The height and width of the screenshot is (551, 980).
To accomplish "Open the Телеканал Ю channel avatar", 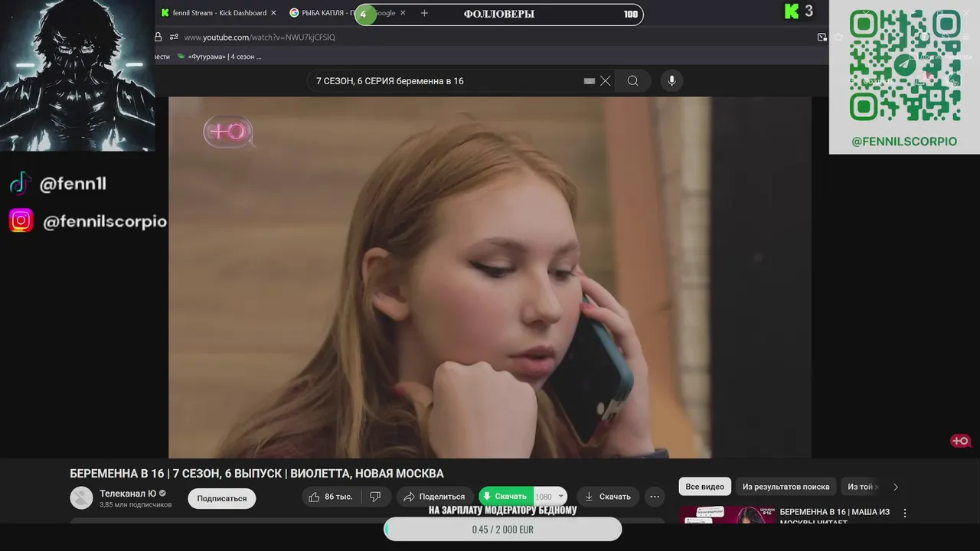I will [81, 498].
